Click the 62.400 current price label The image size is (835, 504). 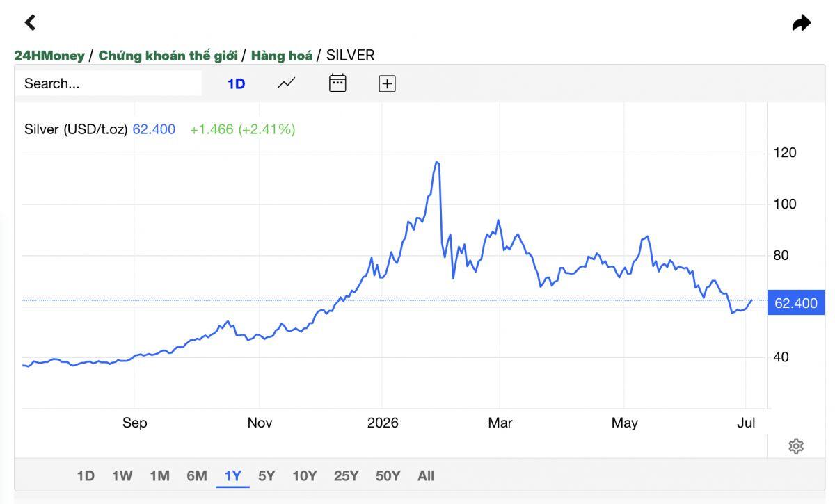pyautogui.click(x=796, y=303)
